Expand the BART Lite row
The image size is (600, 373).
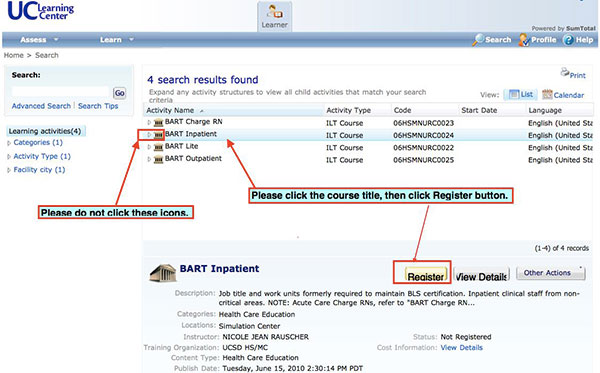pyautogui.click(x=149, y=147)
